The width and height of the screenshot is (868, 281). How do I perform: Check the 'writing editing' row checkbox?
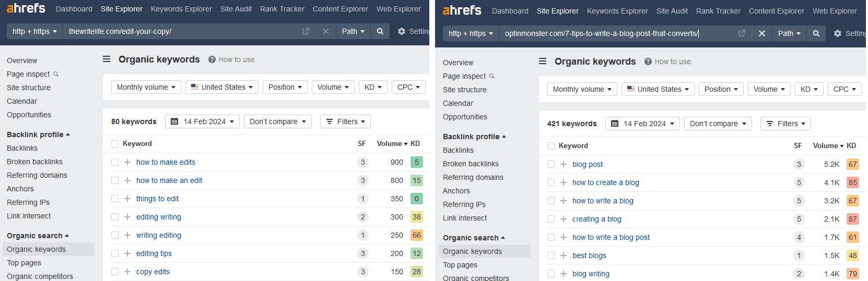(x=115, y=235)
